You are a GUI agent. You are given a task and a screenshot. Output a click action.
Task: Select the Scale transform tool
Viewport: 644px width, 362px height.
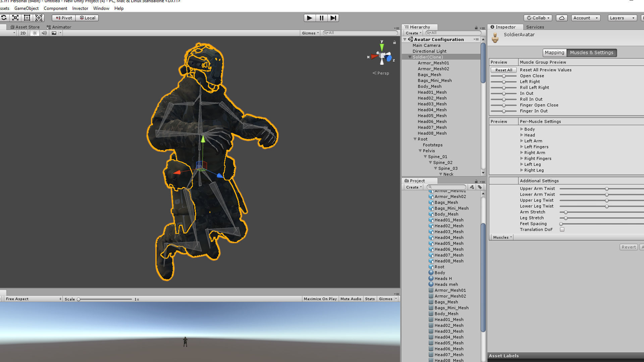(15, 18)
